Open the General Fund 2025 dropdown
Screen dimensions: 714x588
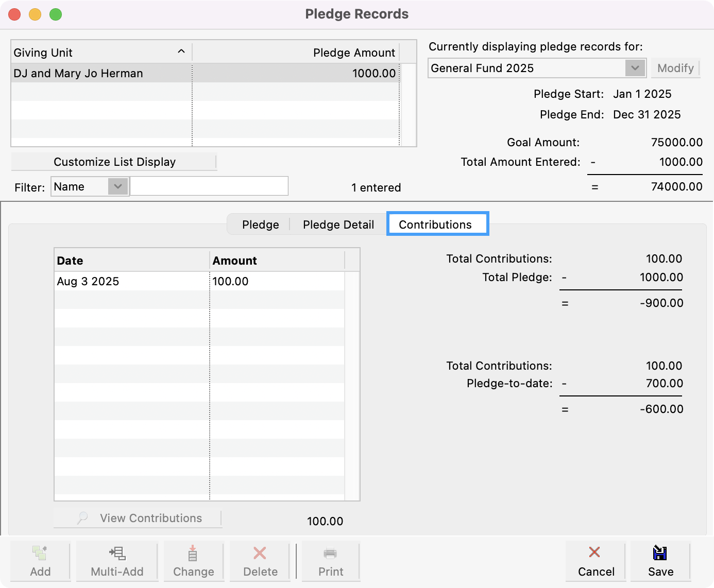tap(635, 68)
